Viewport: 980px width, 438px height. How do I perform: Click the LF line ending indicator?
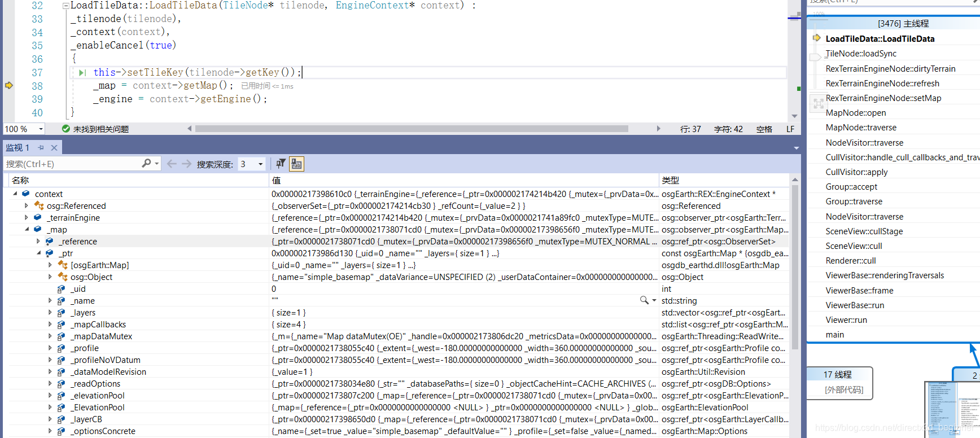point(790,129)
